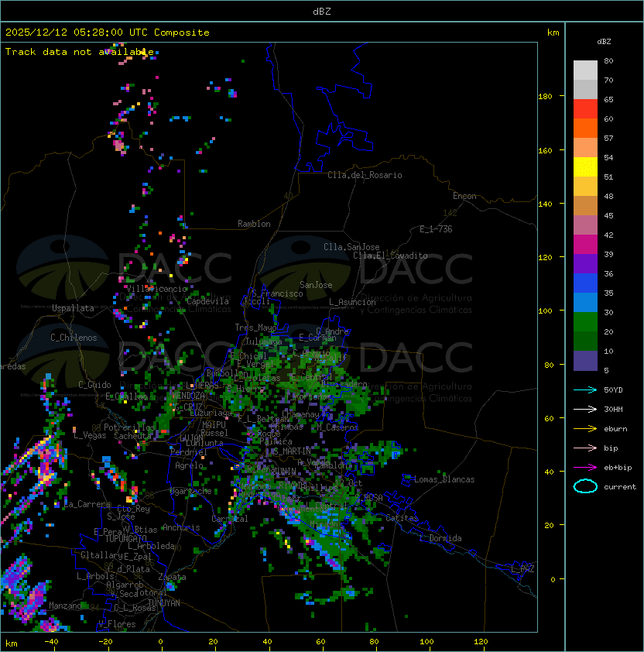Click the 'Clla.del_Rosario' place label
This screenshot has height=652, width=644.
coord(365,175)
